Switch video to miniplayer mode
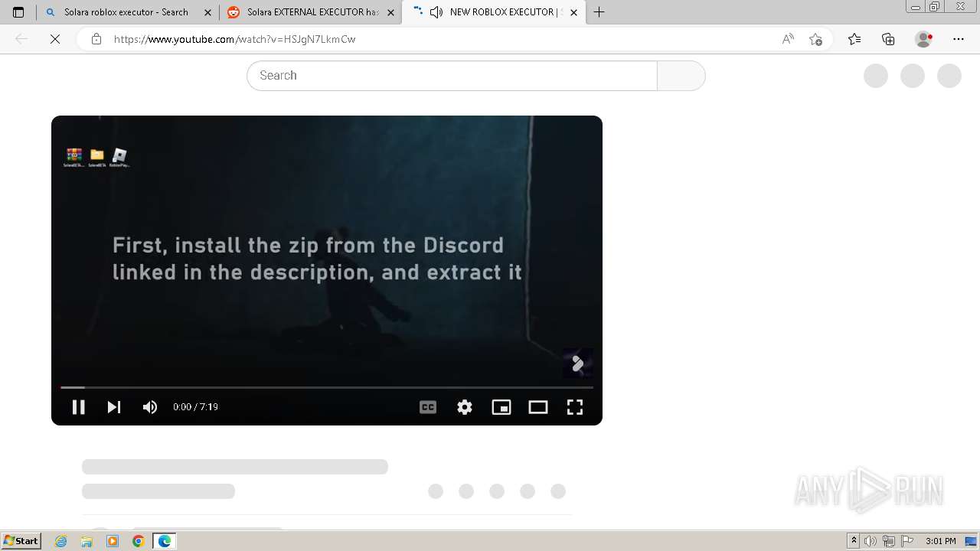The height and width of the screenshot is (551, 980). pos(501,407)
